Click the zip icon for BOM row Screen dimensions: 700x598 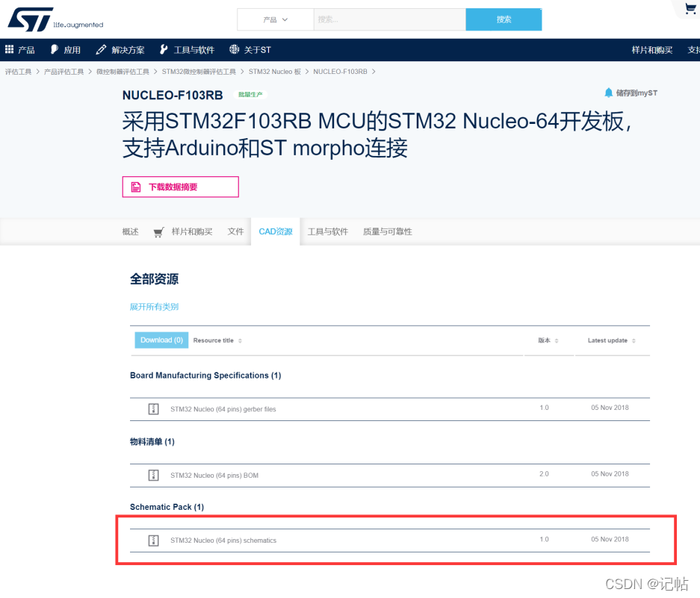coord(153,476)
